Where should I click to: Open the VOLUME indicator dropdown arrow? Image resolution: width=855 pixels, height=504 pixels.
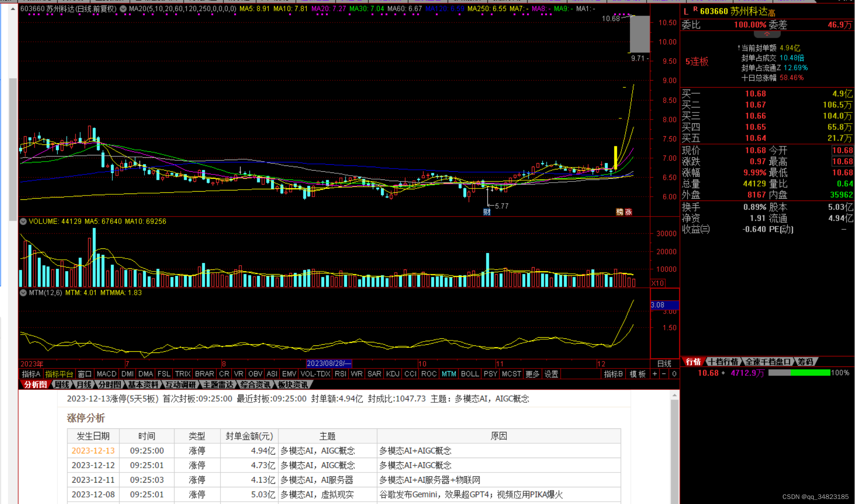click(x=23, y=221)
